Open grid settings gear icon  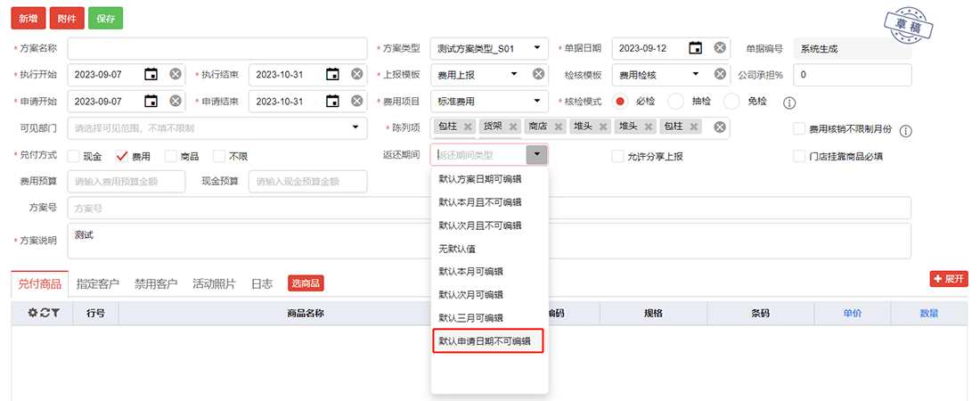[33, 314]
